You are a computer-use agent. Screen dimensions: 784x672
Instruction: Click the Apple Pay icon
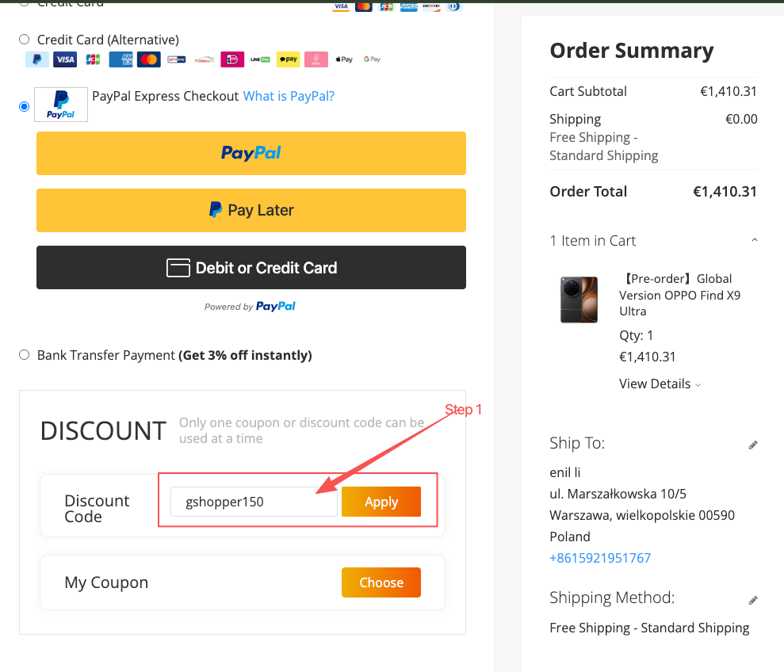344,59
